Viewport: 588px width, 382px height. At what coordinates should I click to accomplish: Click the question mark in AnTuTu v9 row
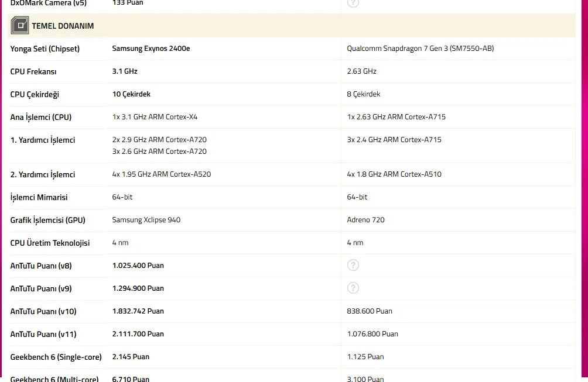click(x=353, y=288)
